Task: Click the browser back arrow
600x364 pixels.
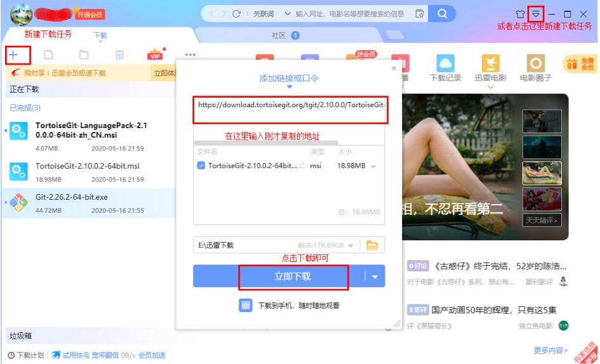Action: [211, 14]
